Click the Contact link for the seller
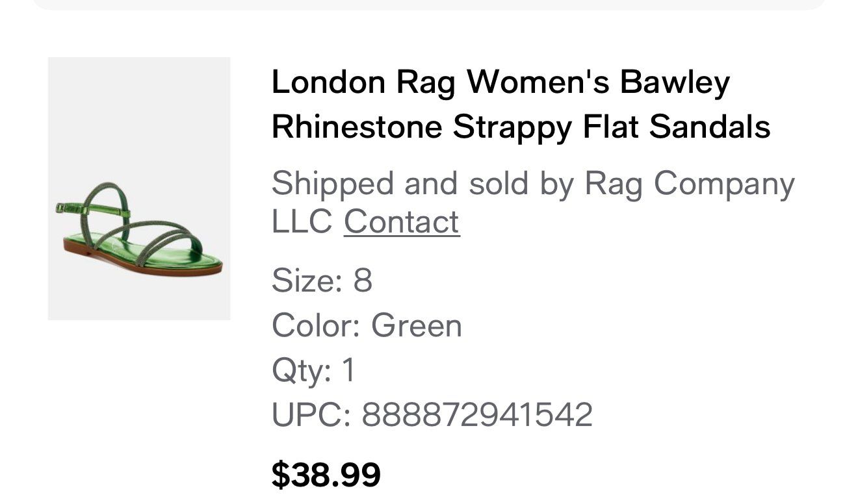The height and width of the screenshot is (504, 858). click(401, 221)
